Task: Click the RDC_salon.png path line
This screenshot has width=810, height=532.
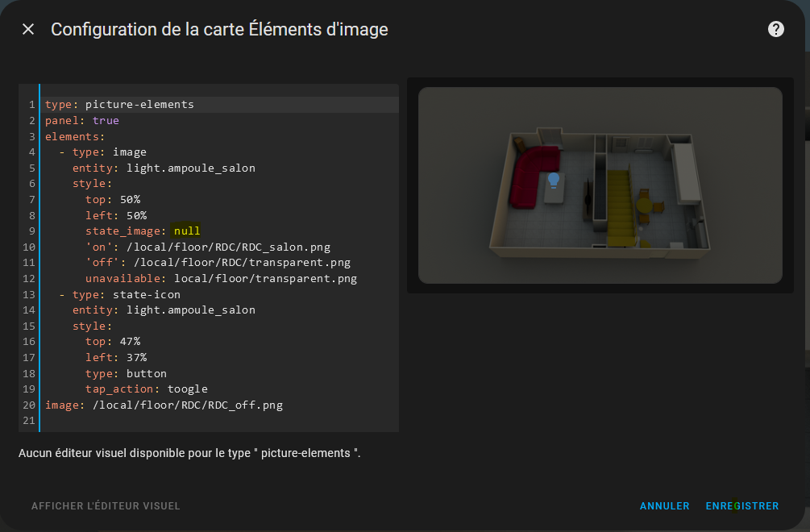Action: point(208,247)
